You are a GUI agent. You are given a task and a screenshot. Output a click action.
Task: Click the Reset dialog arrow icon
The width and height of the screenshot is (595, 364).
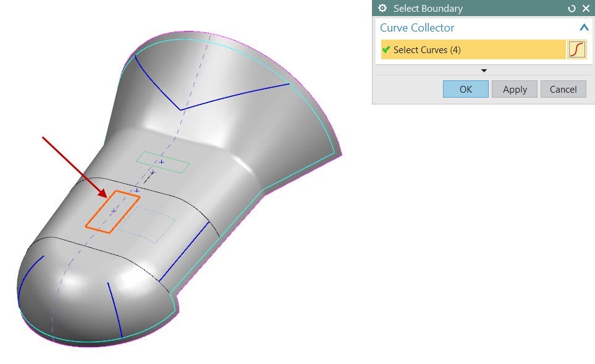pyautogui.click(x=572, y=9)
